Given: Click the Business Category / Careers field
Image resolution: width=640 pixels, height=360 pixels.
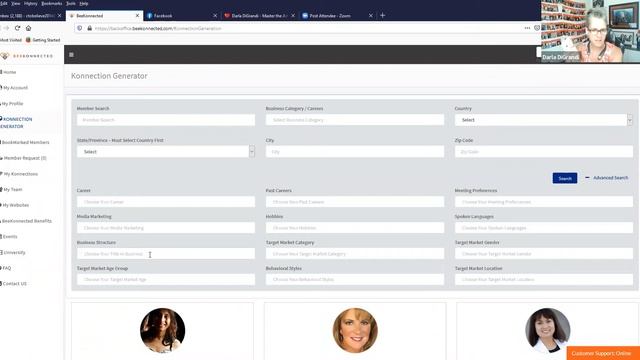Looking at the screenshot, I should tap(355, 120).
